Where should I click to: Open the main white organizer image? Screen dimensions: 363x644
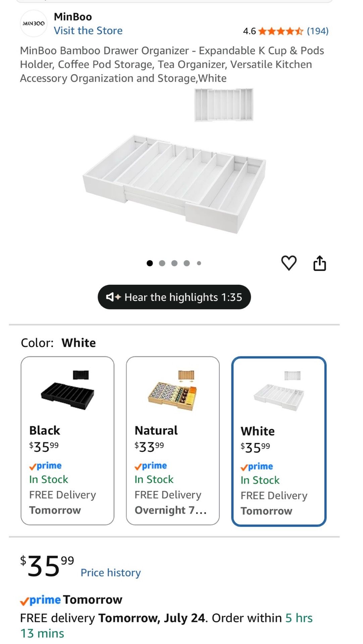(174, 168)
